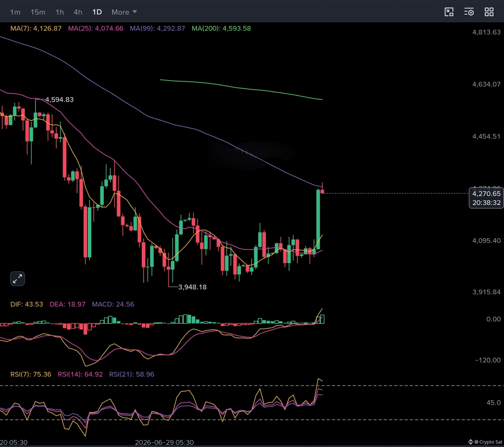The width and height of the screenshot is (504, 447).
Task: Click the MA(25): 4,074.66 indicator label
Action: point(96,28)
